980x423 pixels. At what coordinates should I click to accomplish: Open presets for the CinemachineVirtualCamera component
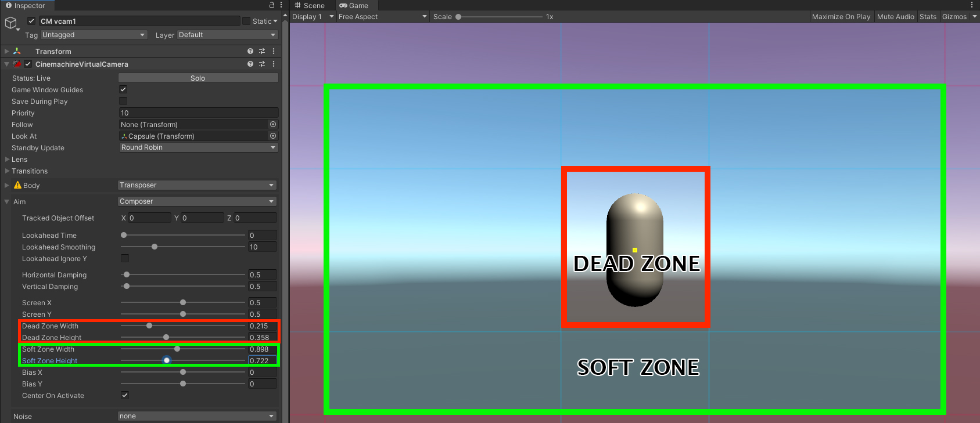pyautogui.click(x=262, y=64)
